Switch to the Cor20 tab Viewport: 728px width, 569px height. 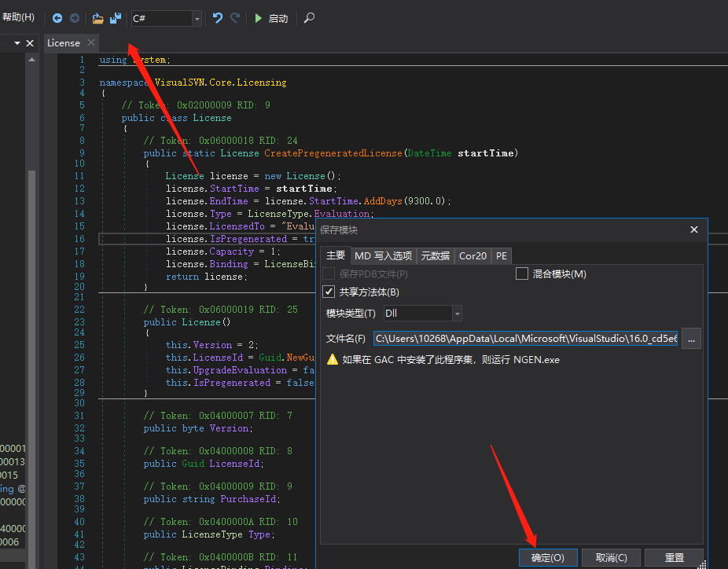click(x=472, y=255)
